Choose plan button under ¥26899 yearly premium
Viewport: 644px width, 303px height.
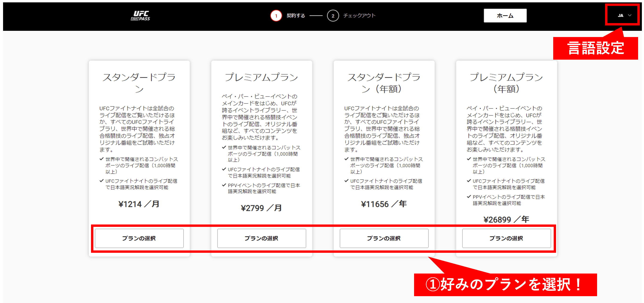507,238
